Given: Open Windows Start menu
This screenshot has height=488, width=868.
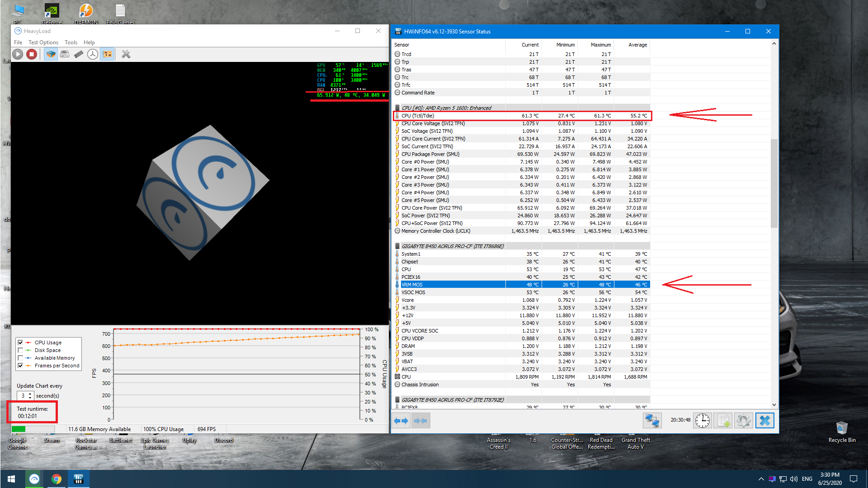Looking at the screenshot, I should click(11, 479).
